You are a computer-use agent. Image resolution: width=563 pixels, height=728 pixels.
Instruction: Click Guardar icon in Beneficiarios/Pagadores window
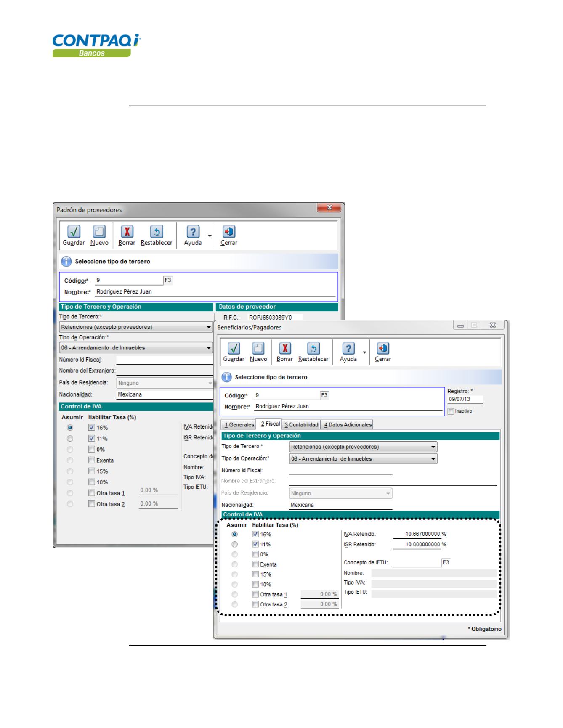tap(234, 349)
